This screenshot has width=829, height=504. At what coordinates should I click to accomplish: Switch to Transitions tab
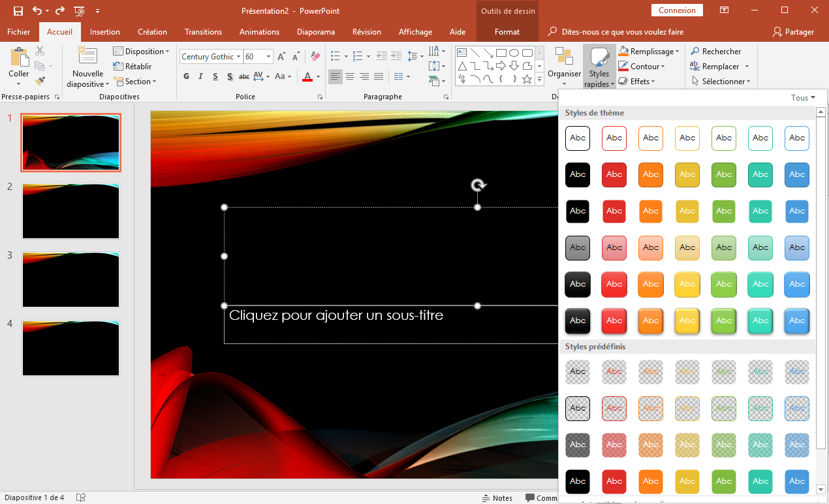[x=203, y=32]
